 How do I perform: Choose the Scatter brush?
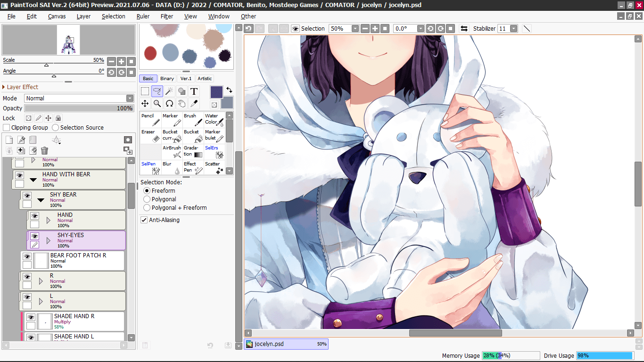pyautogui.click(x=214, y=168)
